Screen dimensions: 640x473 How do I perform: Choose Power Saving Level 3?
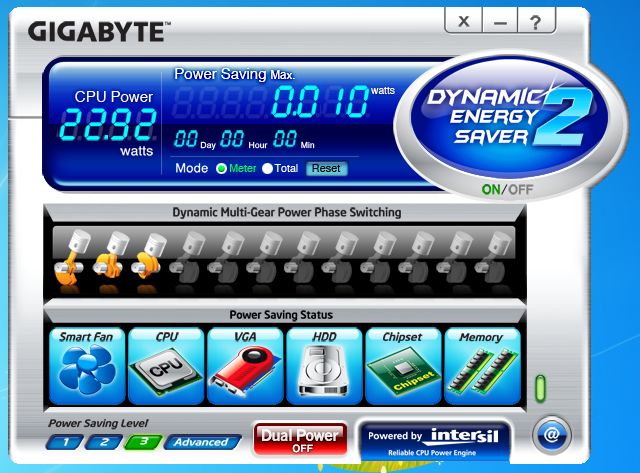[x=143, y=442]
